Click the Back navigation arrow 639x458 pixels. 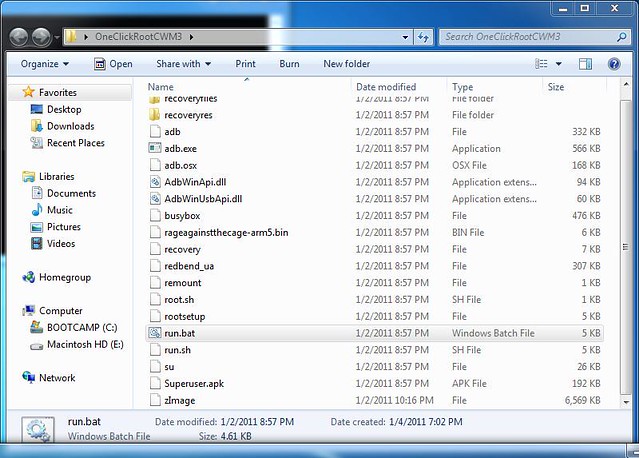(x=19, y=37)
